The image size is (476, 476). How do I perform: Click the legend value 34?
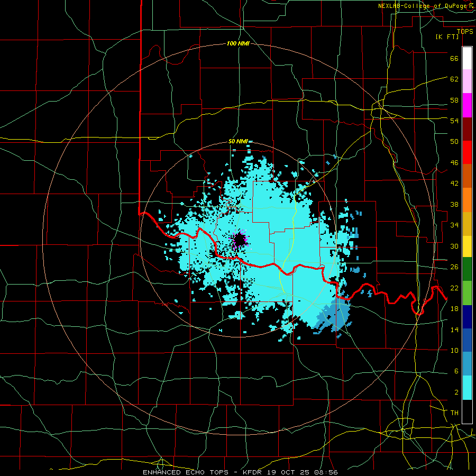pyautogui.click(x=454, y=225)
